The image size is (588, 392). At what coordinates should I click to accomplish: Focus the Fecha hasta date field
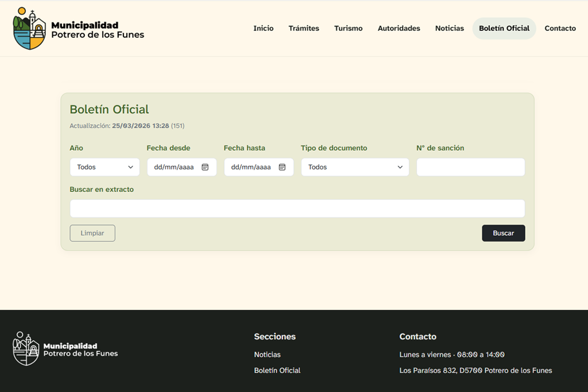click(x=259, y=167)
